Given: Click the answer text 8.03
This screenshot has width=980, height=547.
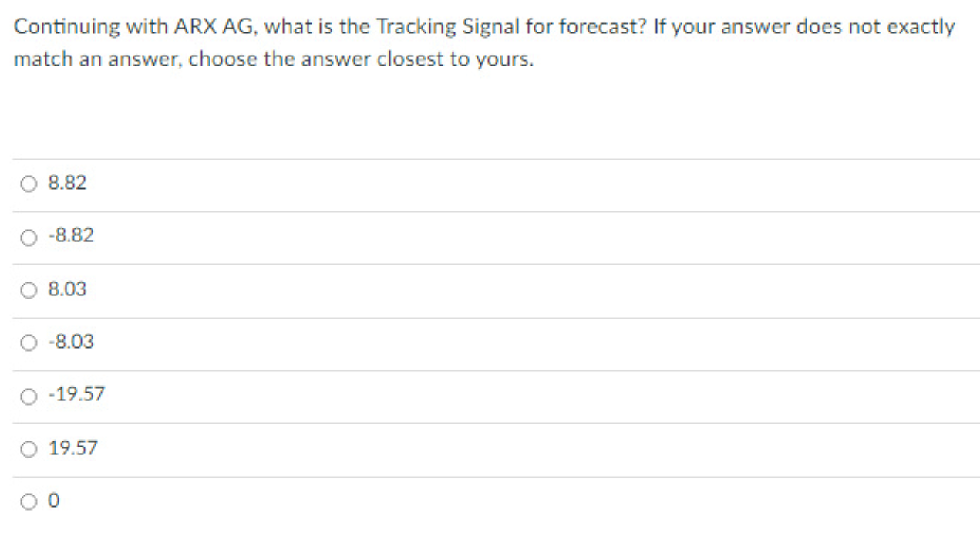Looking at the screenshot, I should [68, 289].
